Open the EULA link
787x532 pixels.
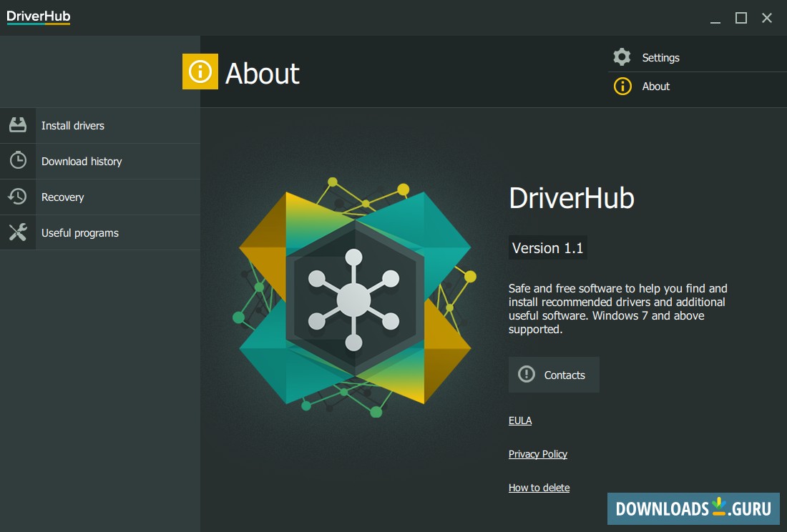(x=520, y=420)
